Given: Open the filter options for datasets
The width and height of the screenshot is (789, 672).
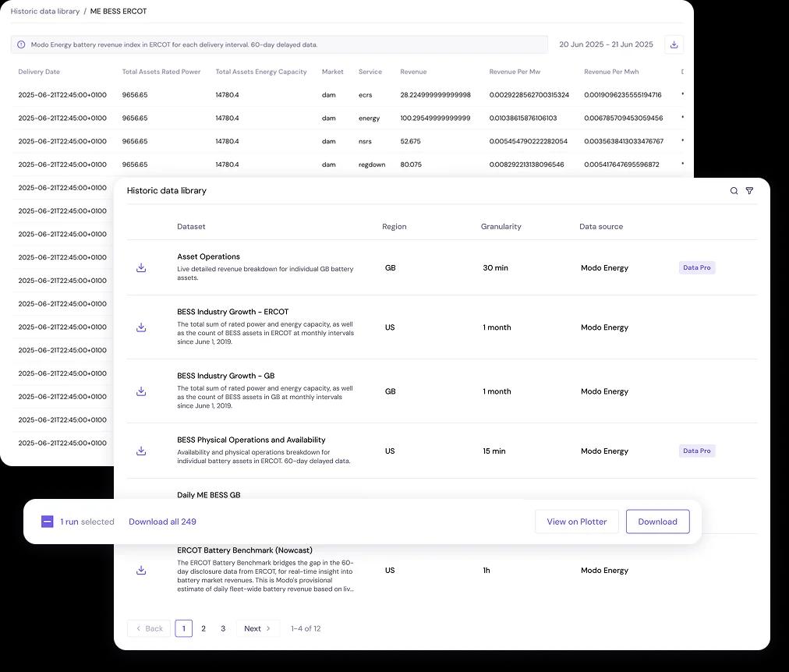Looking at the screenshot, I should [749, 190].
